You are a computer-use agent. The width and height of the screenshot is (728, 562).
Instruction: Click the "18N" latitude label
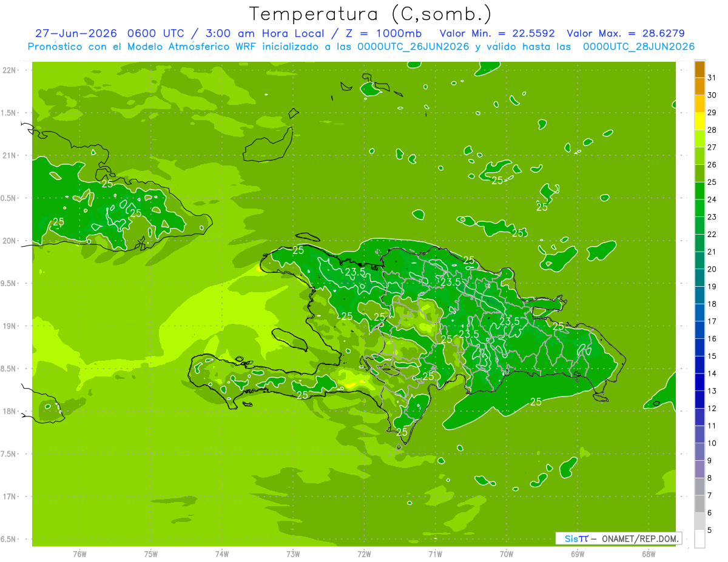(x=10, y=412)
